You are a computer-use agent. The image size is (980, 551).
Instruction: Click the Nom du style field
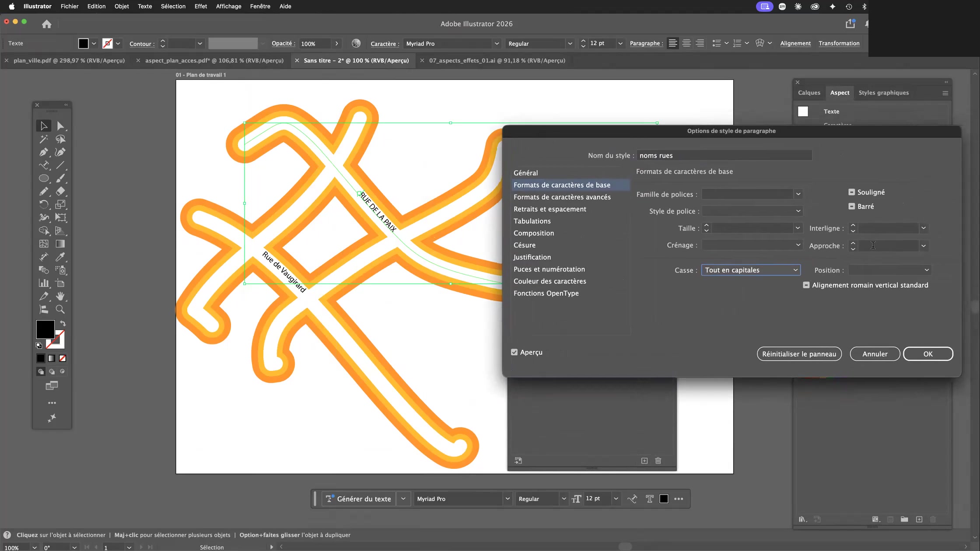coord(724,155)
